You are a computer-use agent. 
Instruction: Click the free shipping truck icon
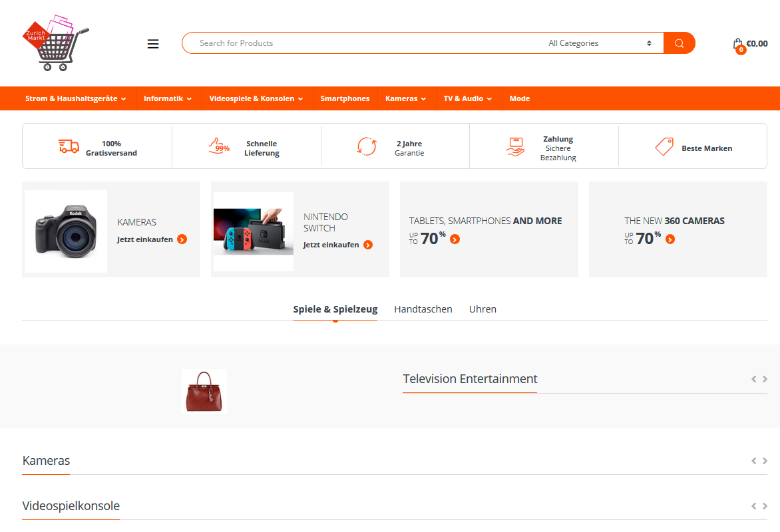[69, 146]
